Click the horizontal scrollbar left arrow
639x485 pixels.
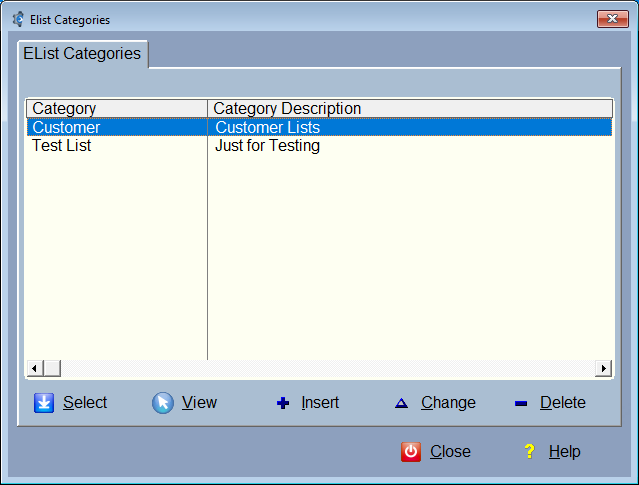pyautogui.click(x=35, y=368)
